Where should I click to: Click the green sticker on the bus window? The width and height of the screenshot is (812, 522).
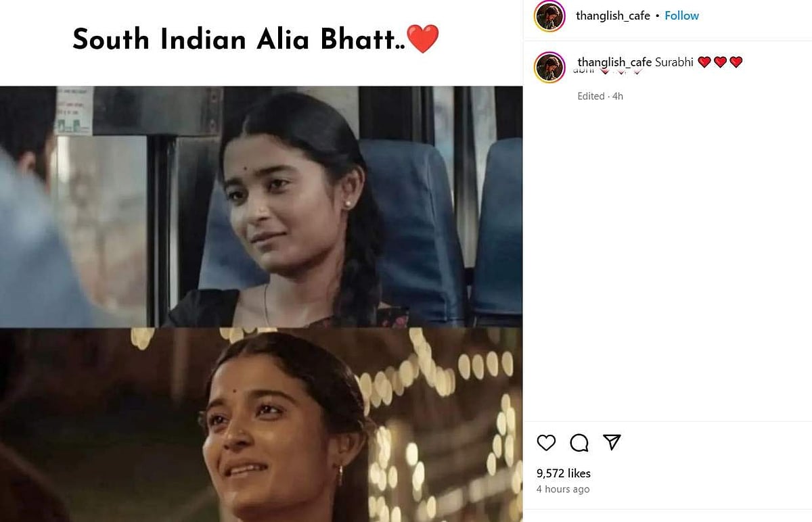pos(73,111)
